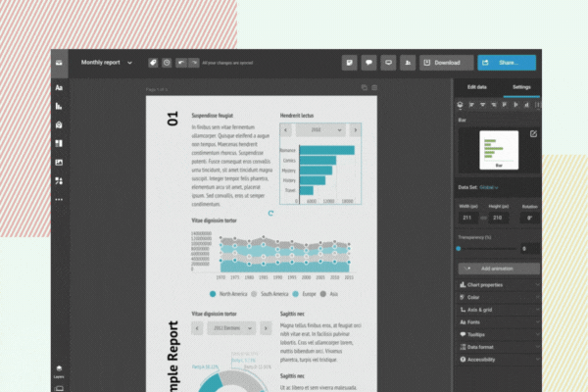Click the tag icon in top toolbar
Screen dimensions: 588x392
[153, 63]
